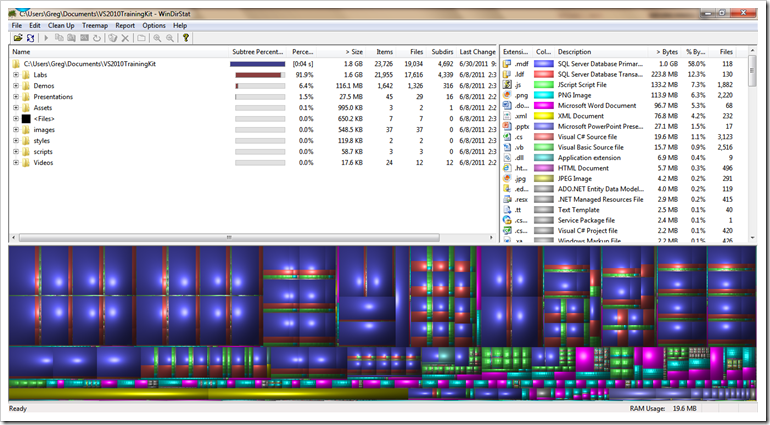Sort extensions by Description column header
Viewport: 770px width, 425px height.
tap(601, 52)
